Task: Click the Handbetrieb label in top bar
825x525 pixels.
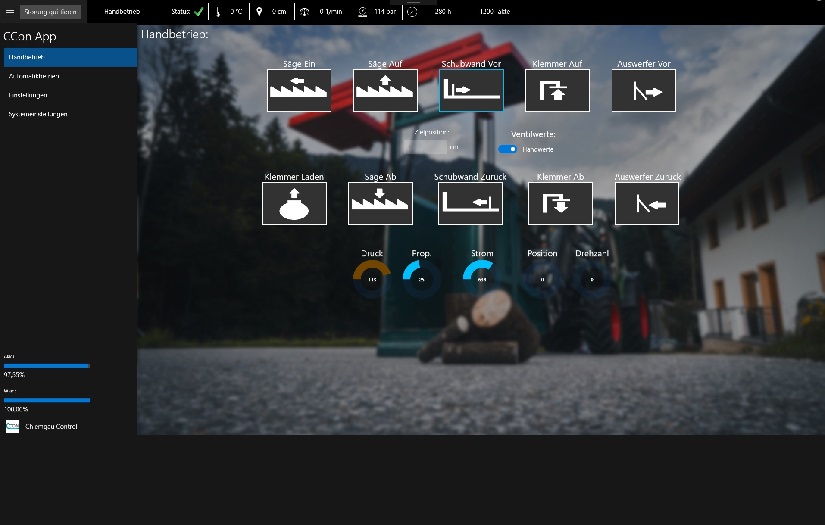Action: 122,12
